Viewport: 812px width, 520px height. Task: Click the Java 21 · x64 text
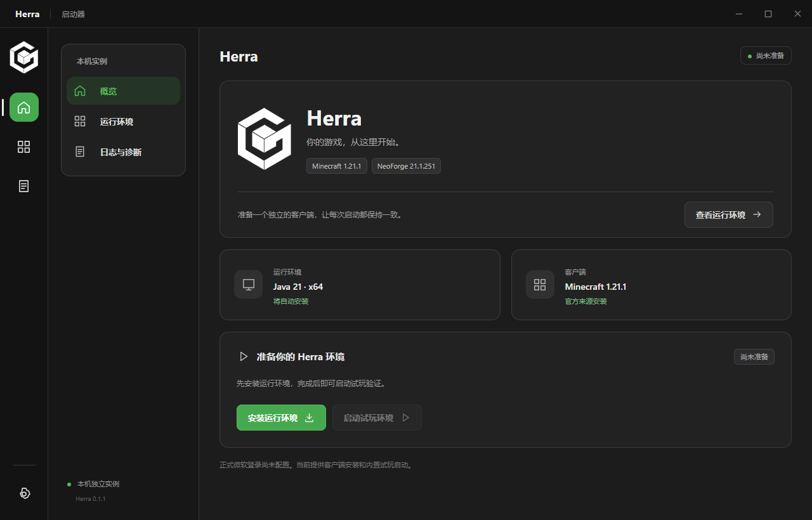click(298, 287)
